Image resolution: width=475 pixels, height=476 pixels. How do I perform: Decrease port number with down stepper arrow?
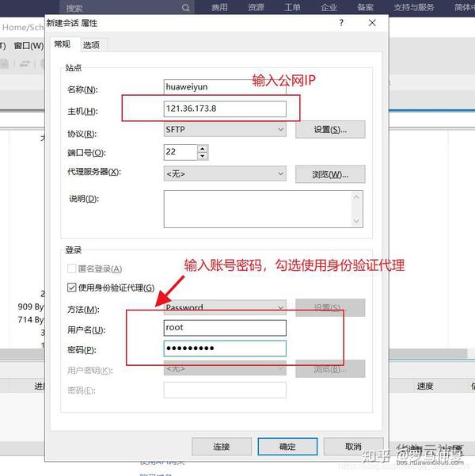[203, 156]
